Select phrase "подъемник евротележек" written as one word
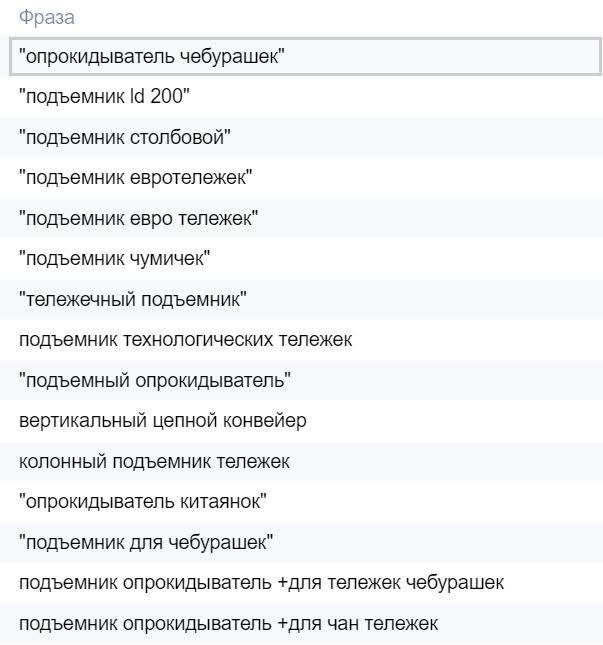603x645 pixels. tap(135, 178)
